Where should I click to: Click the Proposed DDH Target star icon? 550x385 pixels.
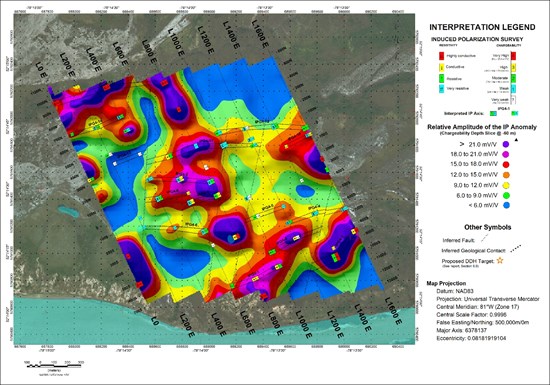point(500,260)
